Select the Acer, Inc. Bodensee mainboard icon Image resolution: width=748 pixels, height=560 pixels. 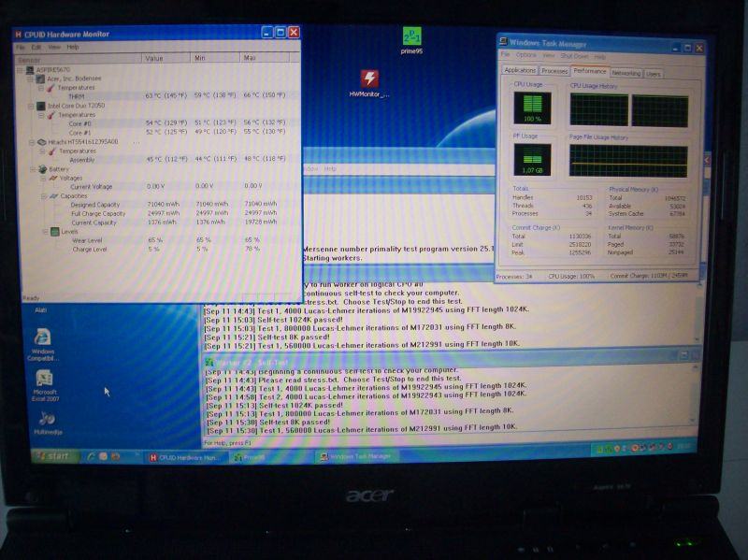coord(41,79)
